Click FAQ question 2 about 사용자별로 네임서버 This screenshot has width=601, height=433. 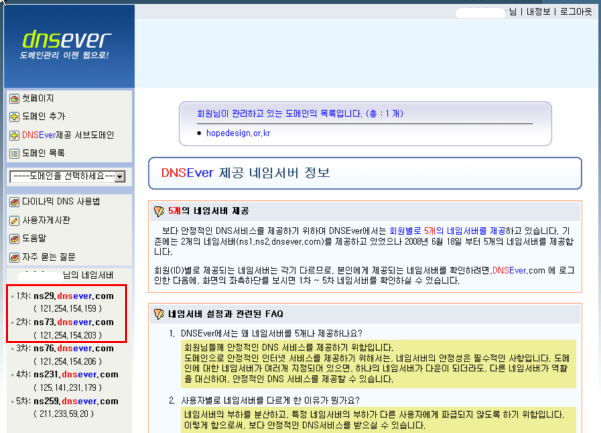click(270, 401)
